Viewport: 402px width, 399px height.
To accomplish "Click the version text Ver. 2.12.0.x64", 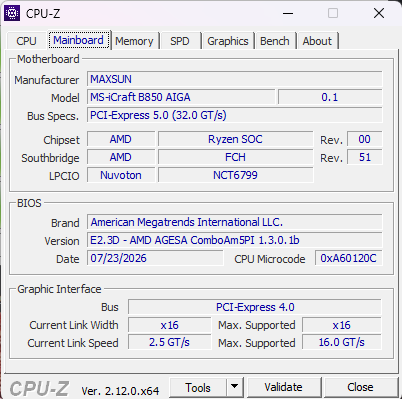I will 120,391.
